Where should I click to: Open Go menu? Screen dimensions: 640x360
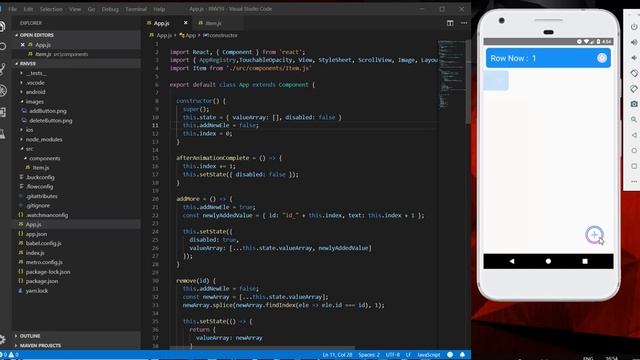click(91, 9)
